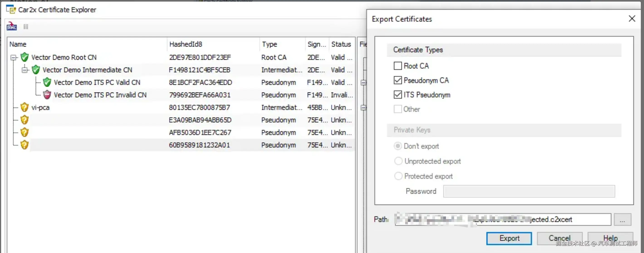Sort by the Type column header
644x253 pixels.
pos(269,44)
